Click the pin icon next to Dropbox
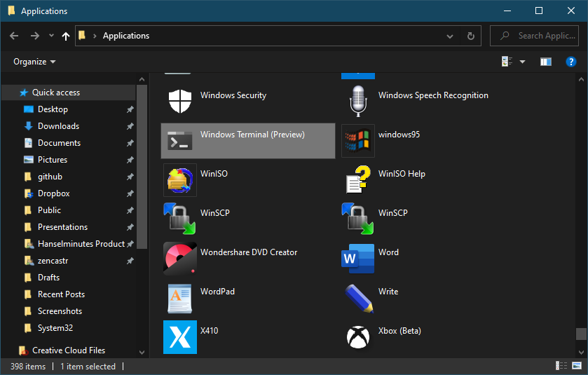The width and height of the screenshot is (588, 375). tap(130, 193)
